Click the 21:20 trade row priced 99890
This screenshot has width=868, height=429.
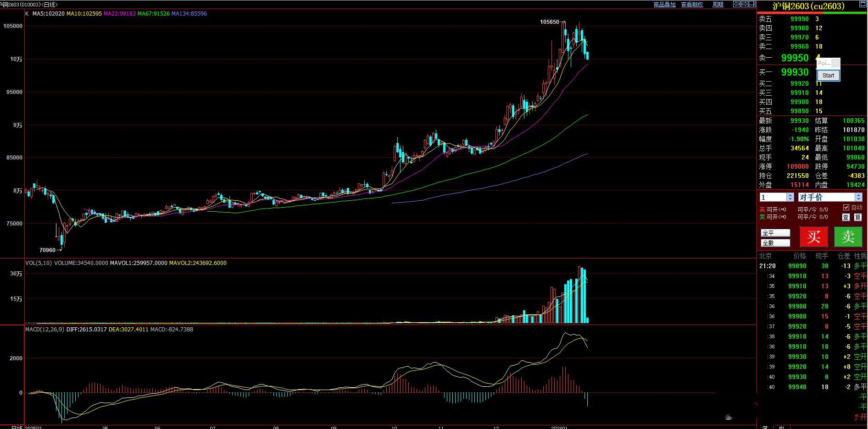(812, 266)
